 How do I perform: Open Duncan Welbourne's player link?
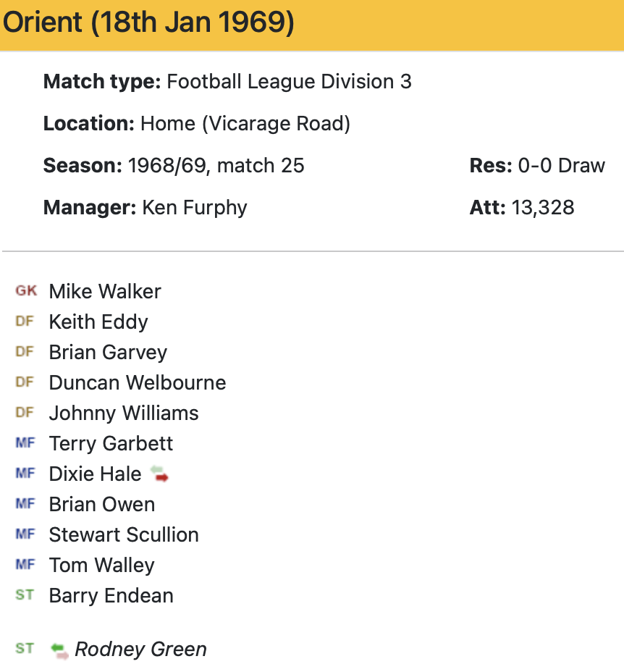click(x=138, y=382)
